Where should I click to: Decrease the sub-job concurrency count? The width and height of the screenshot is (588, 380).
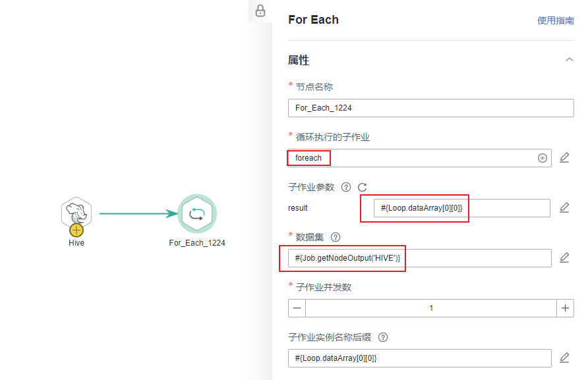point(297,308)
